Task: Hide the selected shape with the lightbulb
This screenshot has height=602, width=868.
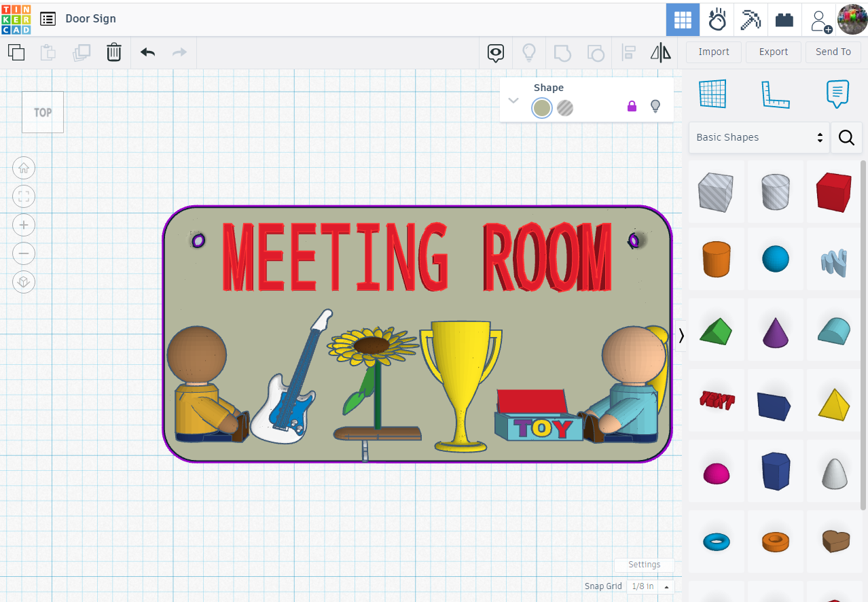Action: tap(655, 106)
